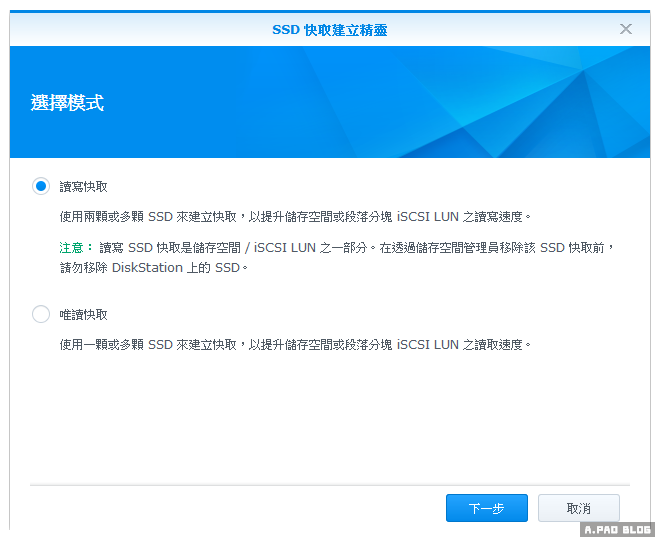Click the green 注意 note label
The width and height of the screenshot is (660, 542).
tap(76, 247)
